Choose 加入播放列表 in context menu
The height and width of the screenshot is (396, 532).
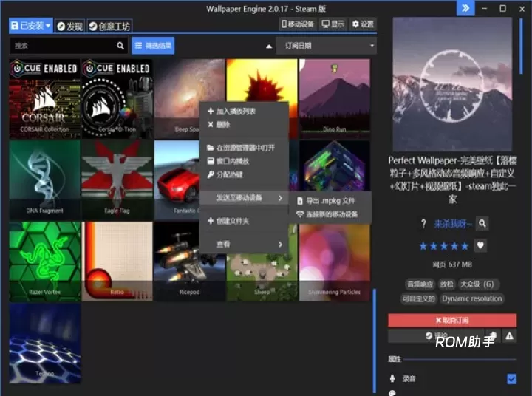click(236, 112)
